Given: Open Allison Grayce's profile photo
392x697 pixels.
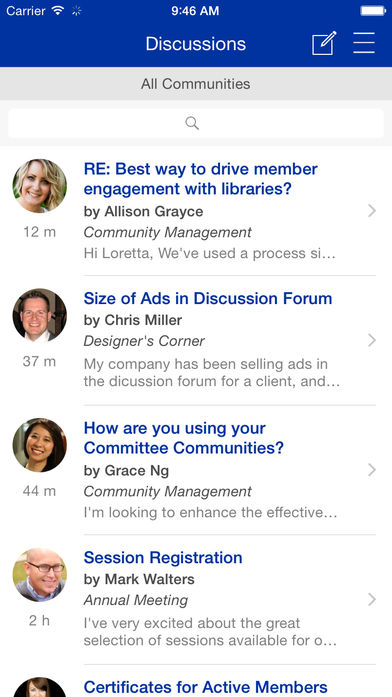Looking at the screenshot, I should click(40, 186).
